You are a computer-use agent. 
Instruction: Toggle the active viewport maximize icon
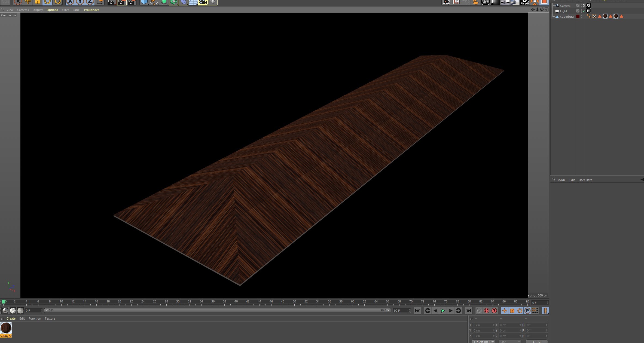547,10
